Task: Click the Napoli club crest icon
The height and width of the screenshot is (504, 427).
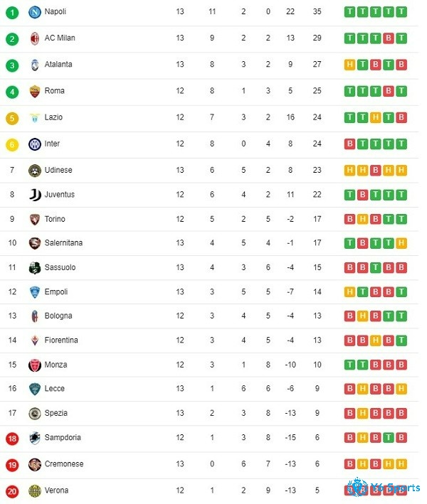Action: pos(35,12)
